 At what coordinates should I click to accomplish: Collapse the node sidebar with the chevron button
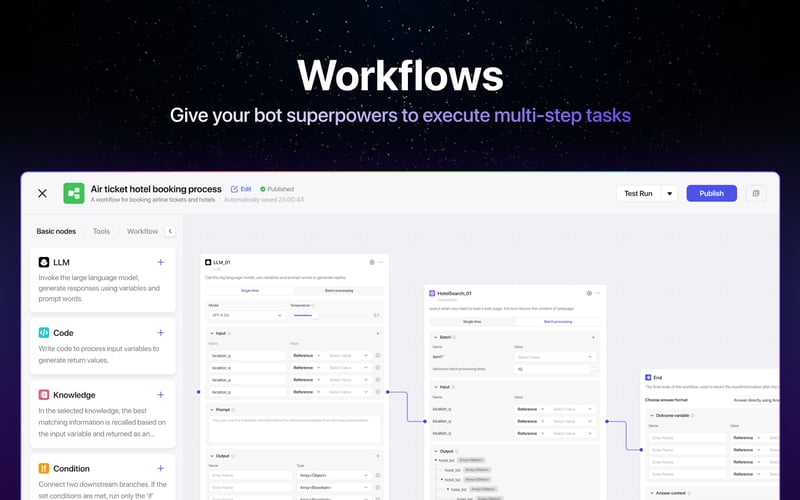click(x=170, y=231)
